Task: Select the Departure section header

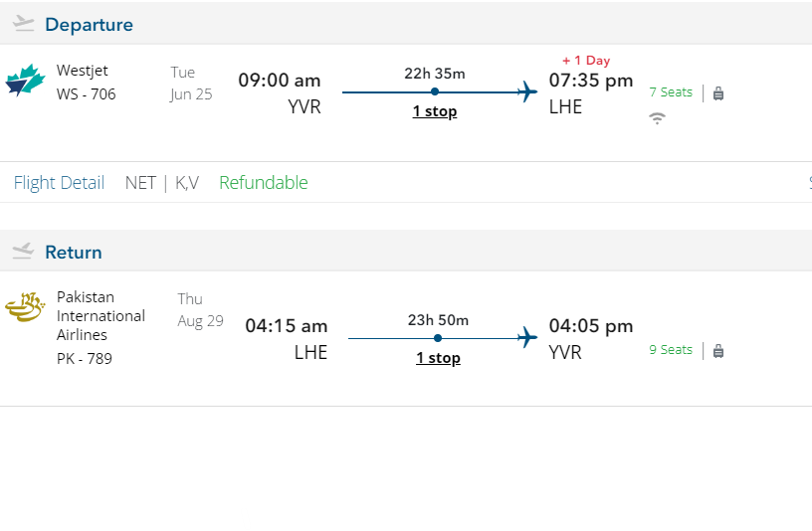Action: tap(89, 25)
